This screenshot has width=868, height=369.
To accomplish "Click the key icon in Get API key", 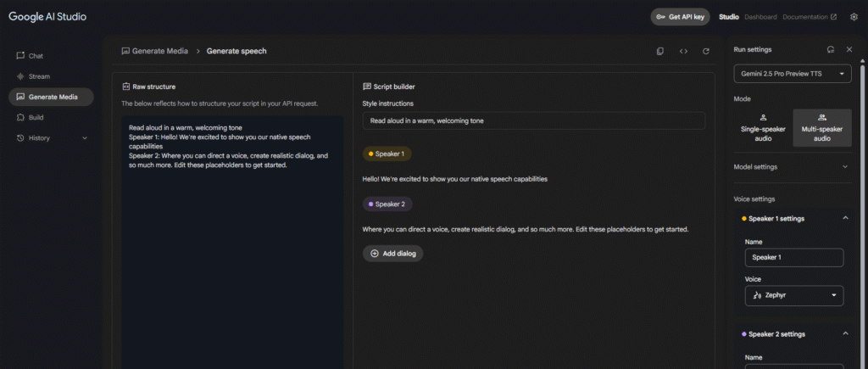I will click(x=660, y=17).
